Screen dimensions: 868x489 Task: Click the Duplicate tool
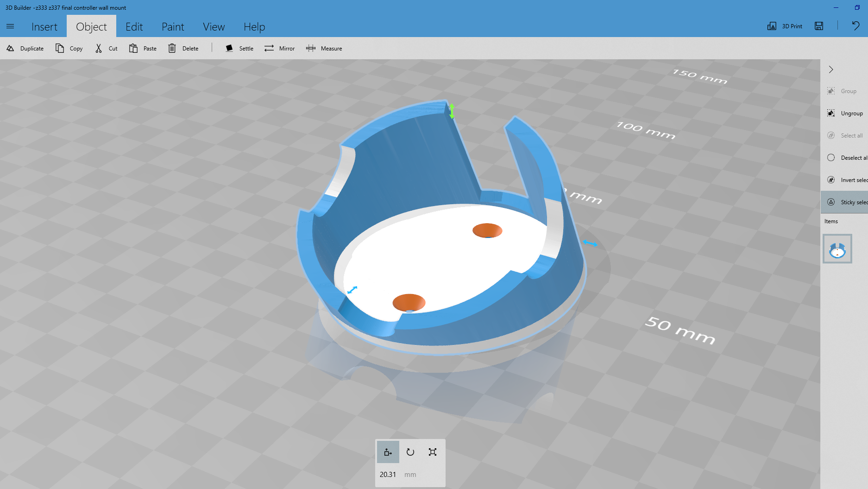click(25, 48)
